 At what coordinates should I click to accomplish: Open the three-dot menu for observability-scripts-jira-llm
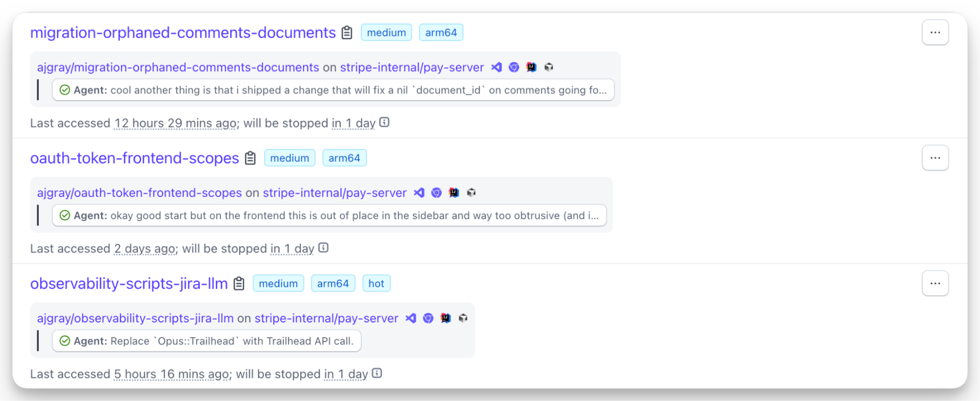pyautogui.click(x=935, y=284)
